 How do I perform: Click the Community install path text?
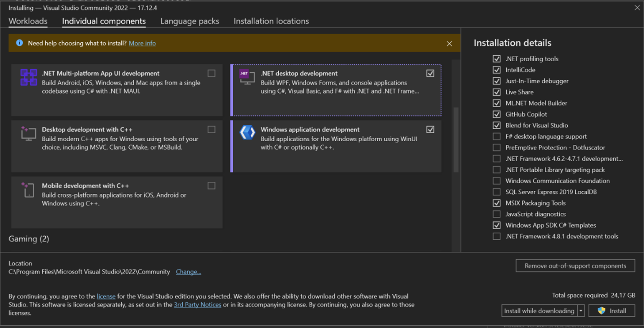pyautogui.click(x=89, y=272)
